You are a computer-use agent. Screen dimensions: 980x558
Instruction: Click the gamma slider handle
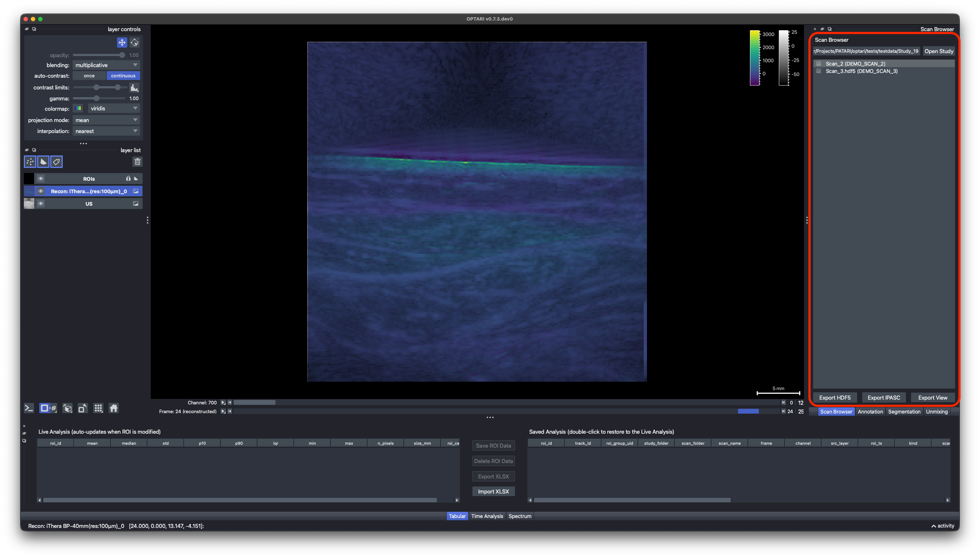click(96, 99)
